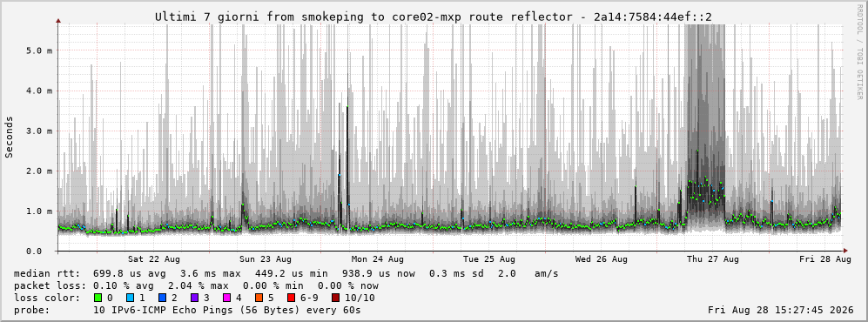
Task: Click the Sat 22 Aug axis label
Action: [x=154, y=259]
